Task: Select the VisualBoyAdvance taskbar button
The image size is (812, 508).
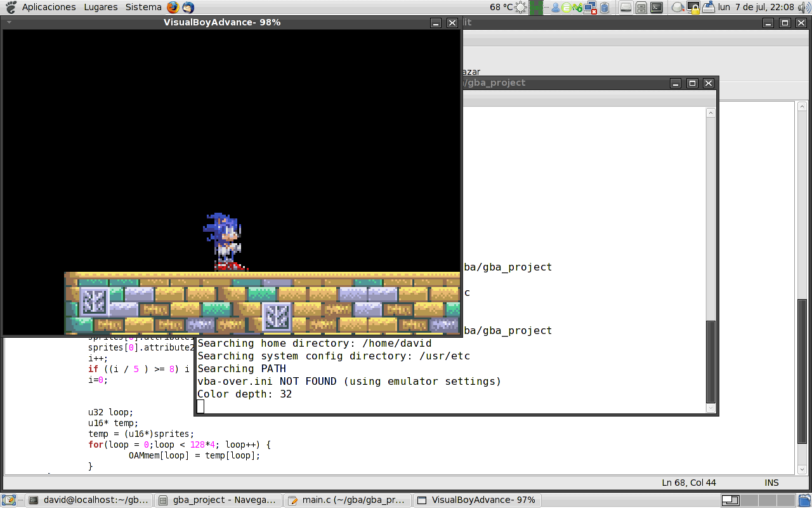Action: click(477, 500)
